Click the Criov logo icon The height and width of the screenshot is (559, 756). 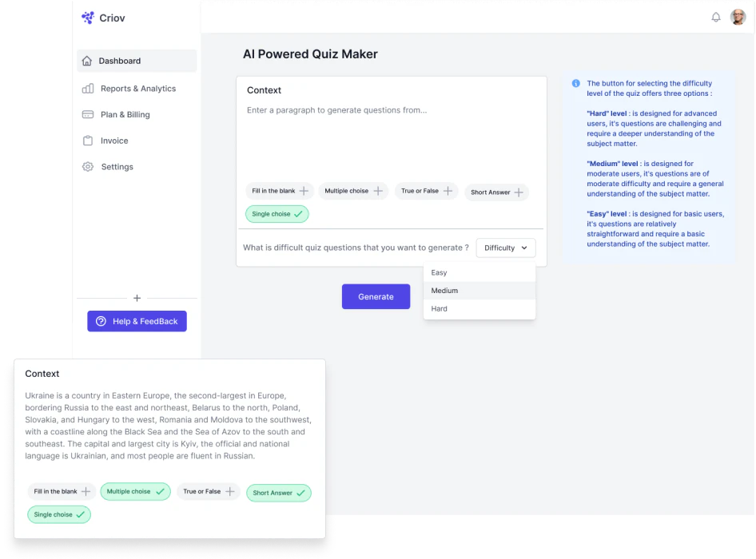87,18
